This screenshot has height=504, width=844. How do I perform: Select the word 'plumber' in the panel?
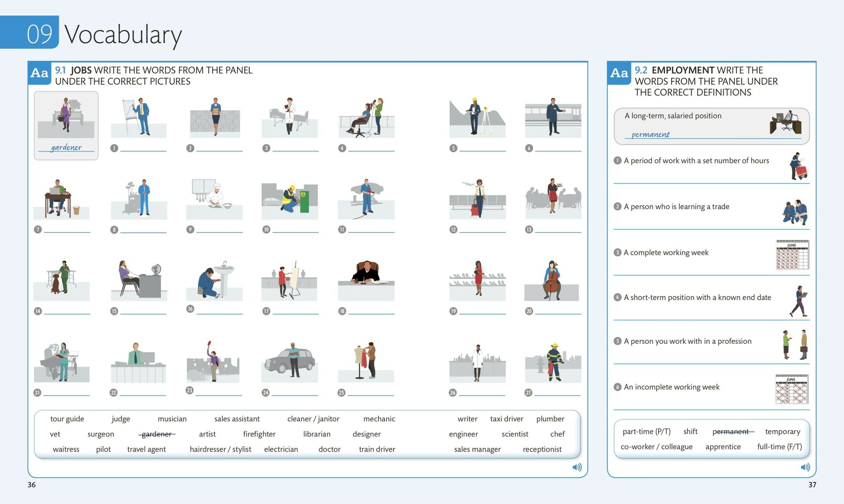[x=550, y=419]
